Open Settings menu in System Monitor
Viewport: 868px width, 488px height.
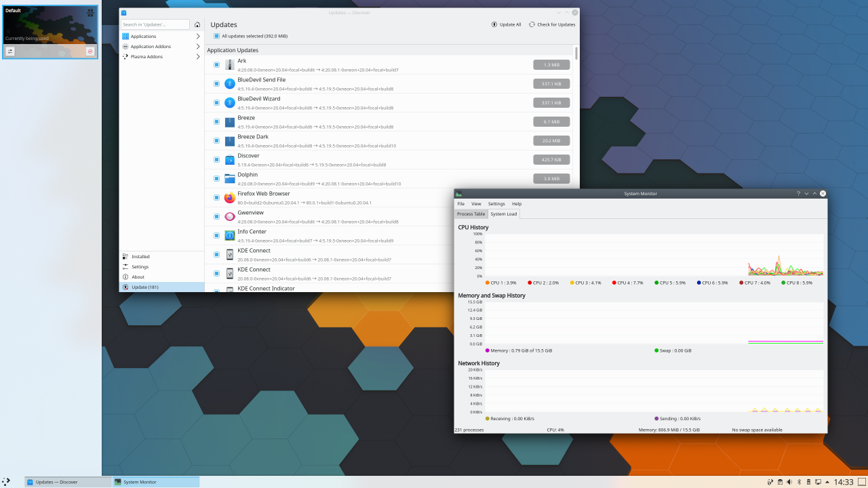(x=496, y=203)
